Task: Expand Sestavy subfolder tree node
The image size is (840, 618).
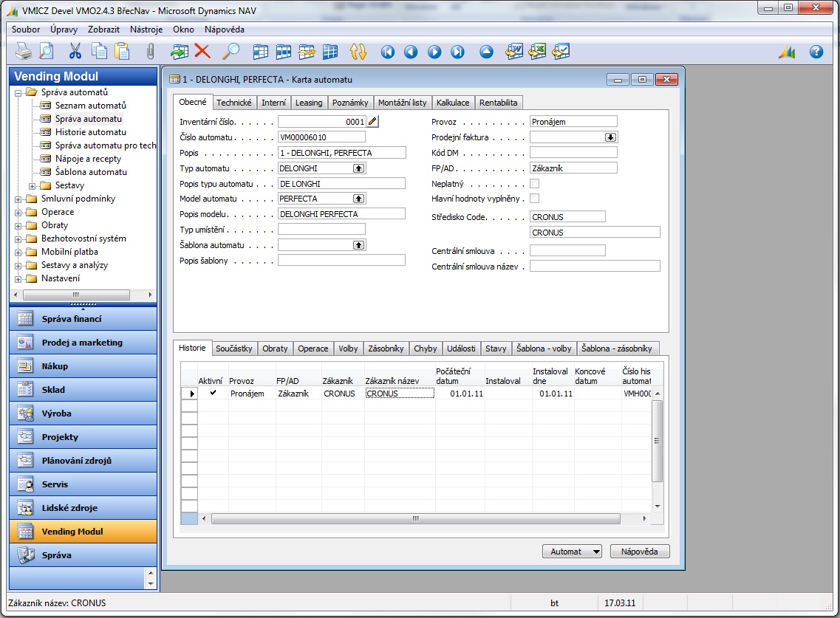Action: [33, 186]
